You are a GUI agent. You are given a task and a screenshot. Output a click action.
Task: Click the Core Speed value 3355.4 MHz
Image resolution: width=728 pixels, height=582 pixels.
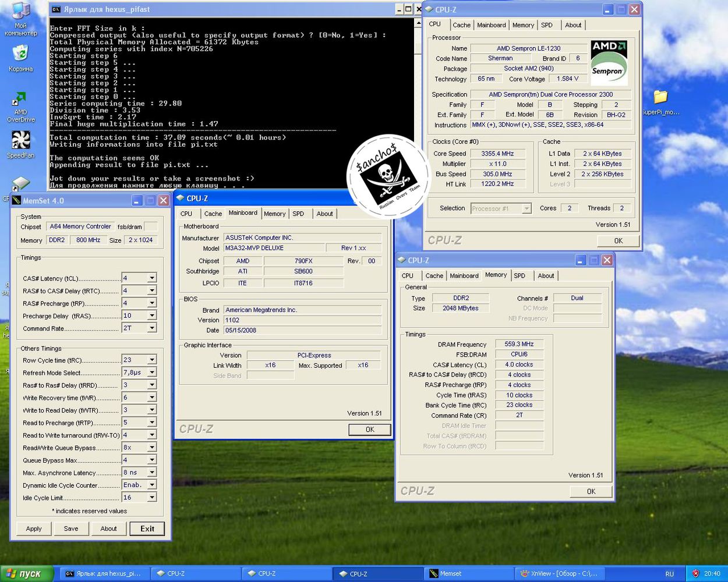coord(497,154)
